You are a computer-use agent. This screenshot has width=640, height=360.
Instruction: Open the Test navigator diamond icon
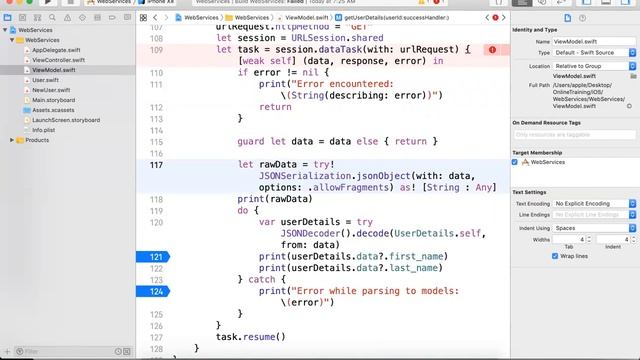pyautogui.click(x=82, y=18)
